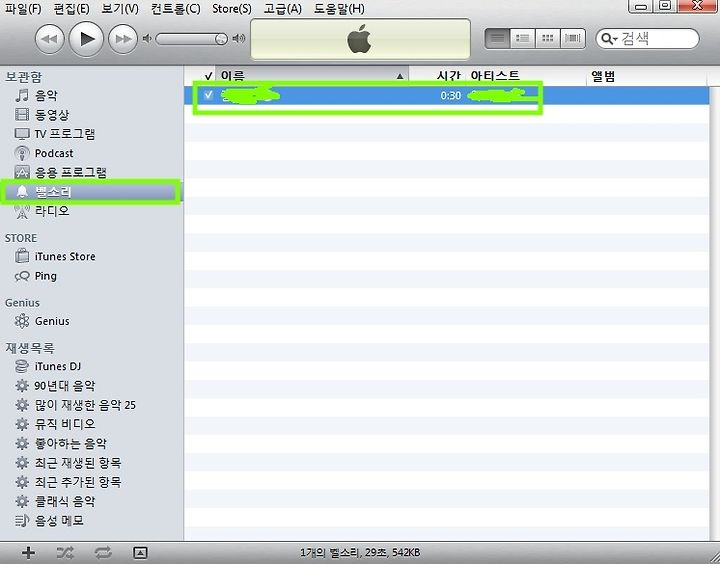720x564 pixels.
Task: Click the play button
Action: pyautogui.click(x=86, y=39)
